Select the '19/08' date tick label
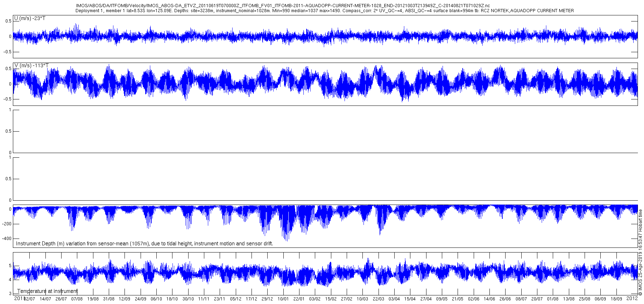This screenshot has width=644, height=304. pyautogui.click(x=93, y=299)
